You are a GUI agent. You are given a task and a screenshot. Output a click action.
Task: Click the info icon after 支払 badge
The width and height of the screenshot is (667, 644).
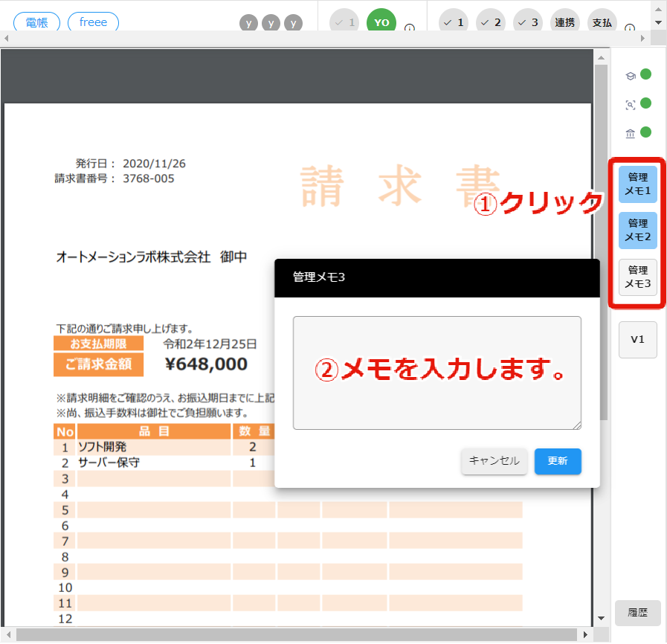(630, 28)
